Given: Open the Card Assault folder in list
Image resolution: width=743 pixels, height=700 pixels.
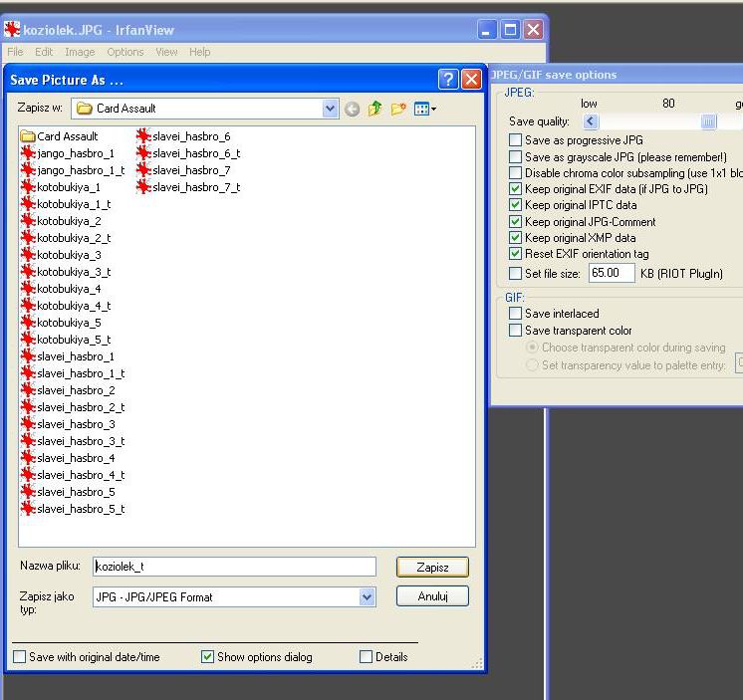Looking at the screenshot, I should 60,136.
